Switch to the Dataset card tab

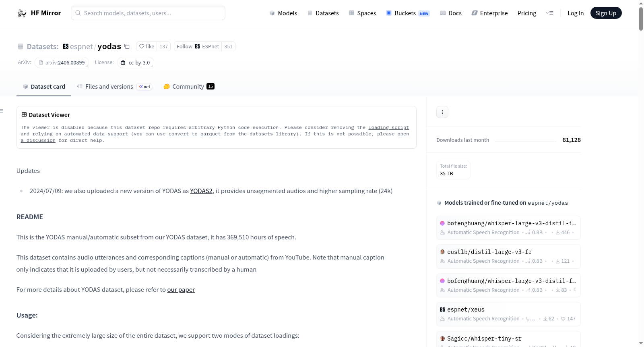coord(44,86)
